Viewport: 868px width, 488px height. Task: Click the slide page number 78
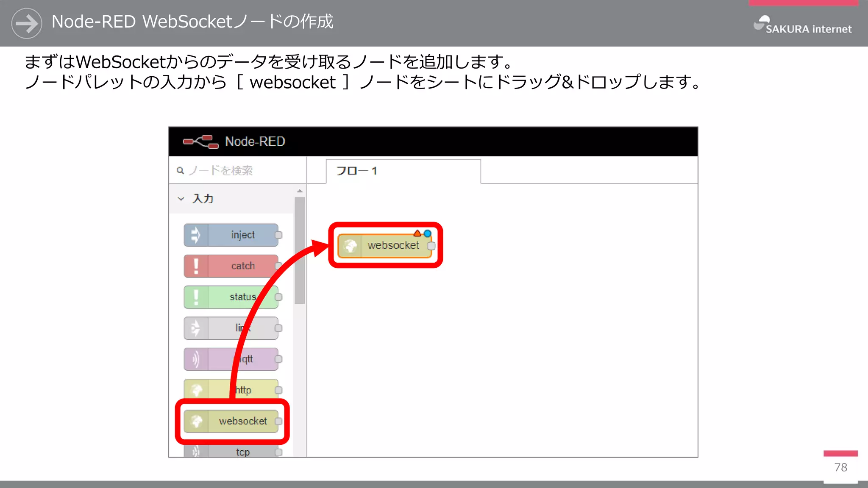841,467
